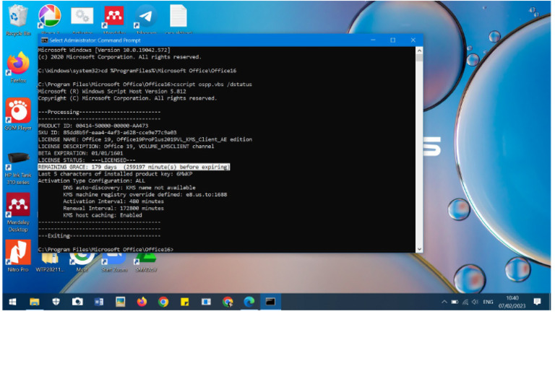Open the Camera app in taskbar
Image resolution: width=555 pixels, height=392 pixels.
tap(77, 302)
